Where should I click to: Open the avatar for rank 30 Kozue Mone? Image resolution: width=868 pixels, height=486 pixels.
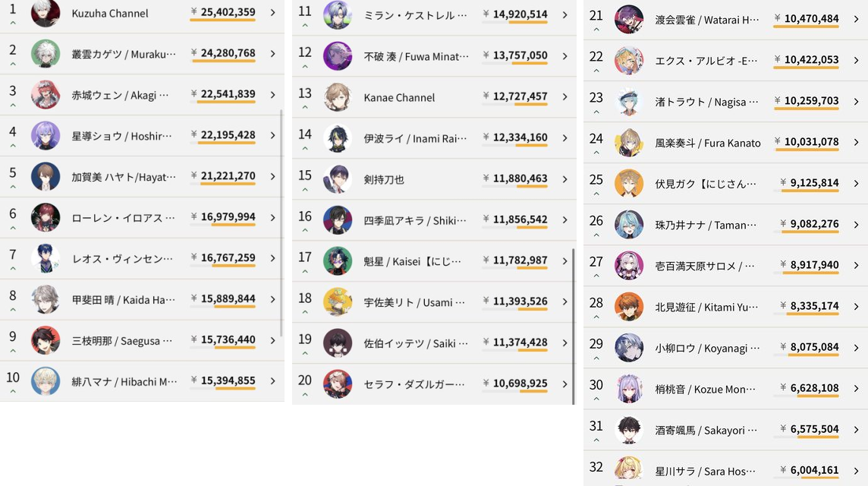click(629, 389)
